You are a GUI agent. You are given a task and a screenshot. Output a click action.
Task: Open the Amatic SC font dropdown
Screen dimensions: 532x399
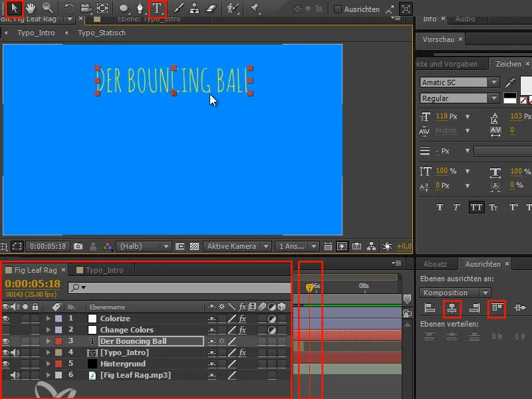click(x=494, y=82)
